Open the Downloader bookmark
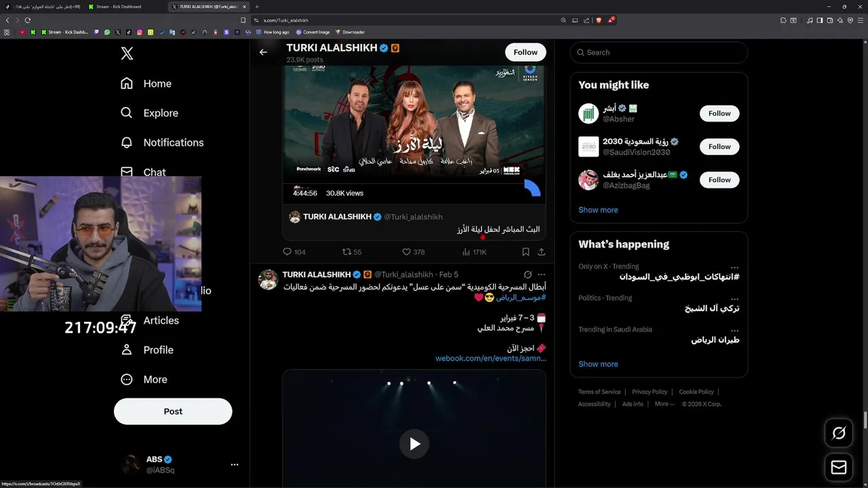Viewport: 868px width, 488px height. tap(350, 32)
